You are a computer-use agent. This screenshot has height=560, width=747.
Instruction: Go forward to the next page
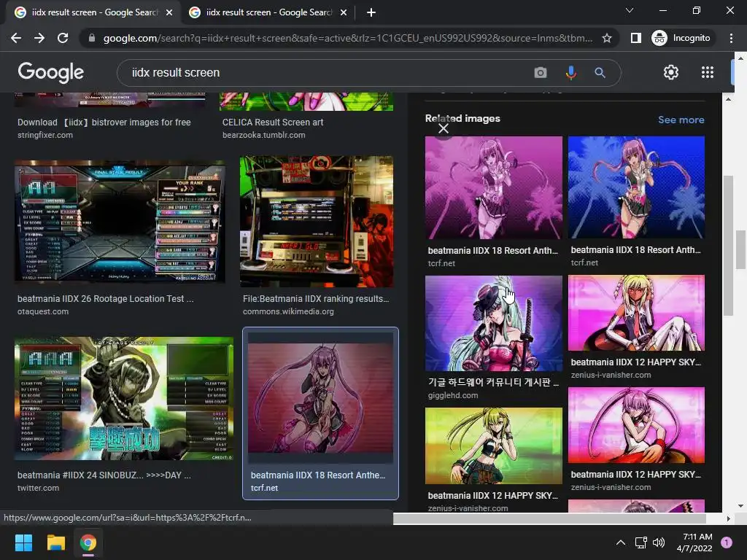pos(39,38)
